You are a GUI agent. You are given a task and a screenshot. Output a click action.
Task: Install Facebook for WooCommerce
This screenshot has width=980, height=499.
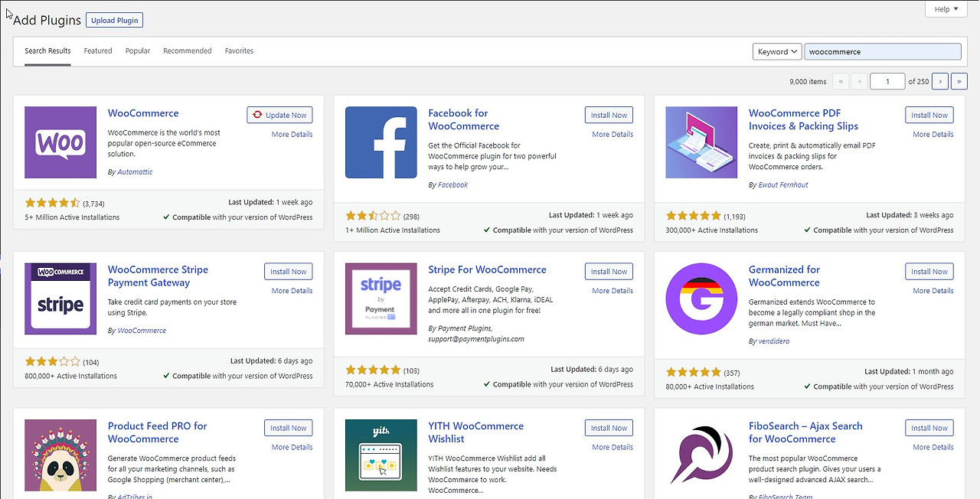[x=609, y=115]
